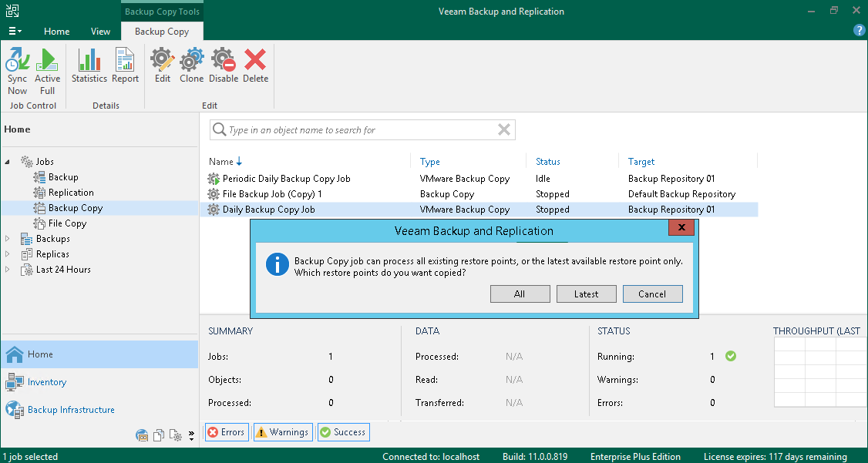868x463 pixels.
Task: Open the Replicas tree item
Action: coord(52,254)
